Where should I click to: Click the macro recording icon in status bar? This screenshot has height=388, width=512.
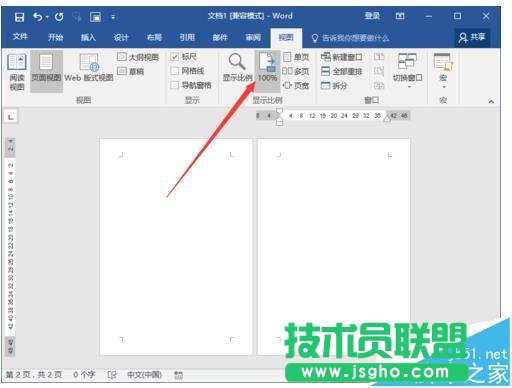pos(178,375)
